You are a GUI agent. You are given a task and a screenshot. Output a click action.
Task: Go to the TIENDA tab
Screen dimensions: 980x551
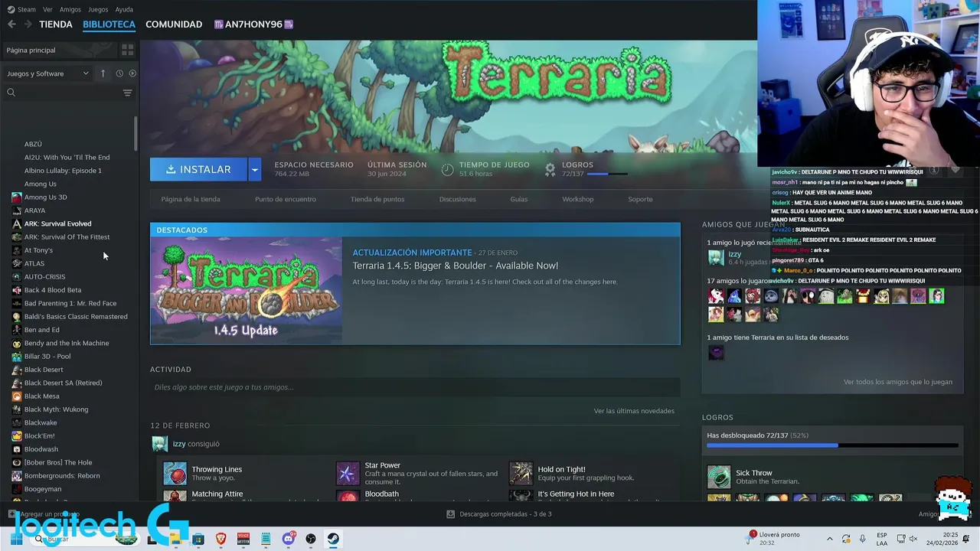[56, 24]
